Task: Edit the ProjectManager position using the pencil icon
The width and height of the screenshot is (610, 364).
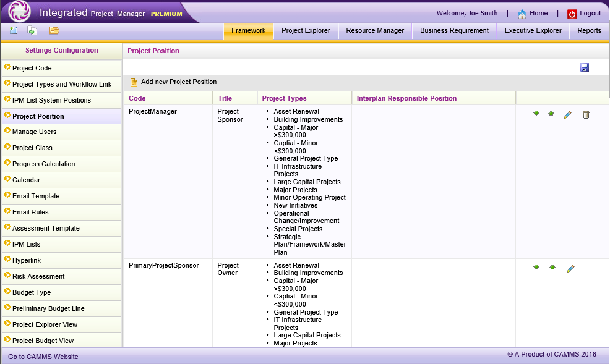Action: coord(569,114)
